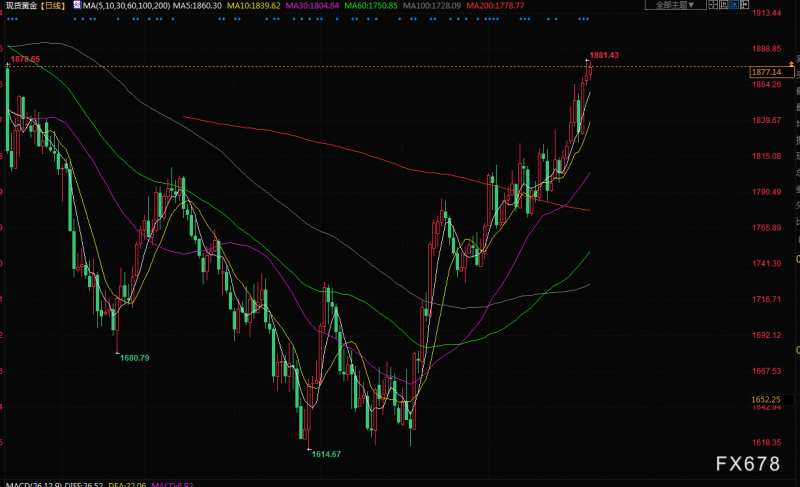Screen dimensions: 800x487
Task: Click the 1877.14 current price tag
Action: 771,72
